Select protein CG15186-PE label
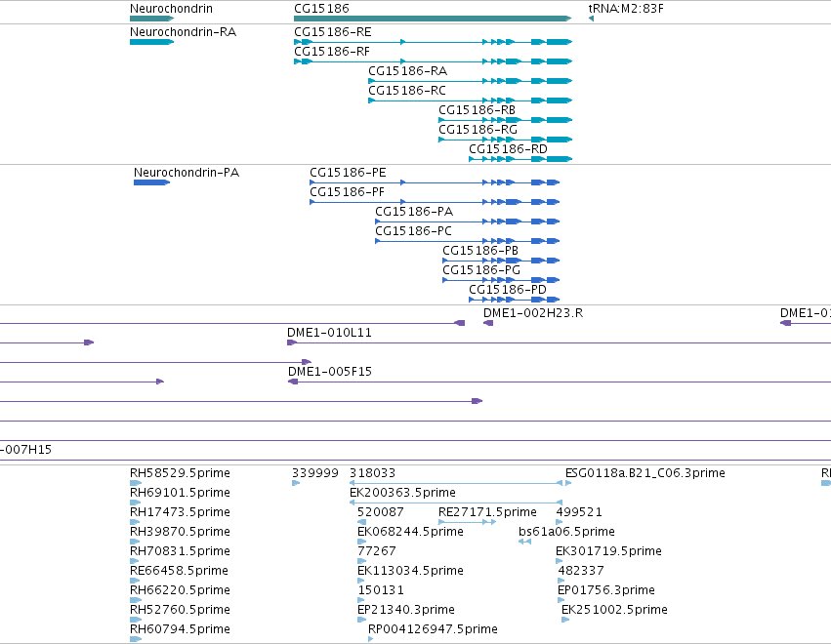The image size is (831, 644). (x=349, y=173)
